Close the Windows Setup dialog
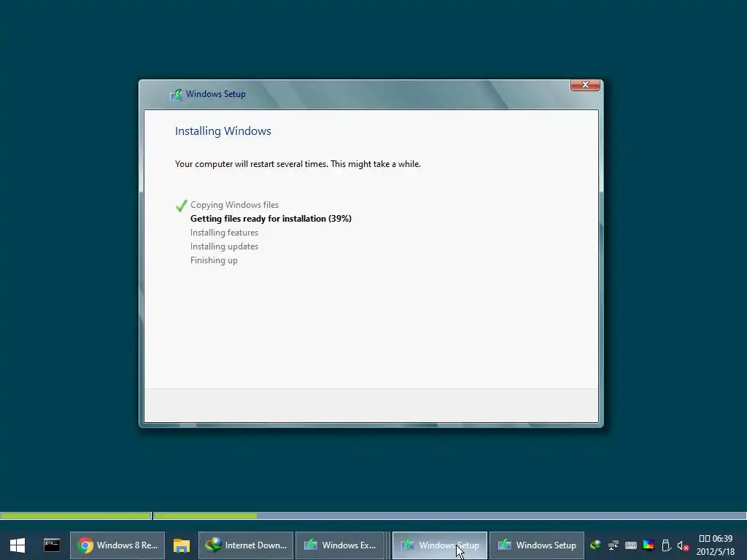This screenshot has height=560, width=747. point(585,85)
